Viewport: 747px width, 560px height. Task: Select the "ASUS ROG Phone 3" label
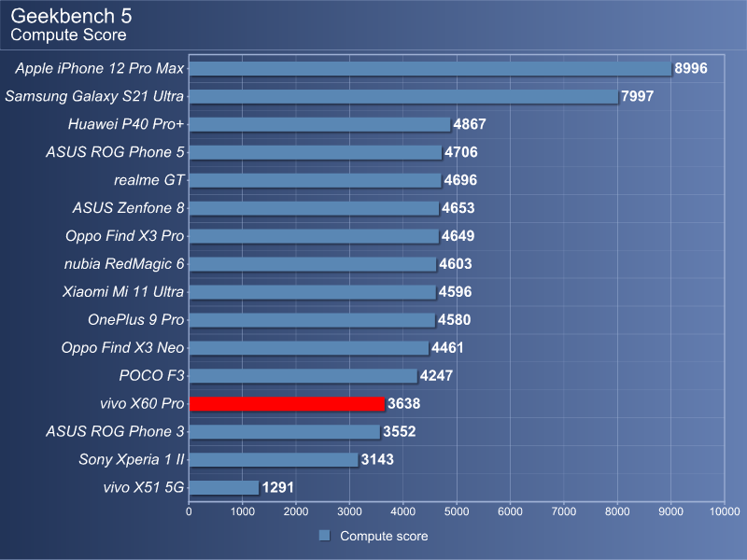coord(115,431)
